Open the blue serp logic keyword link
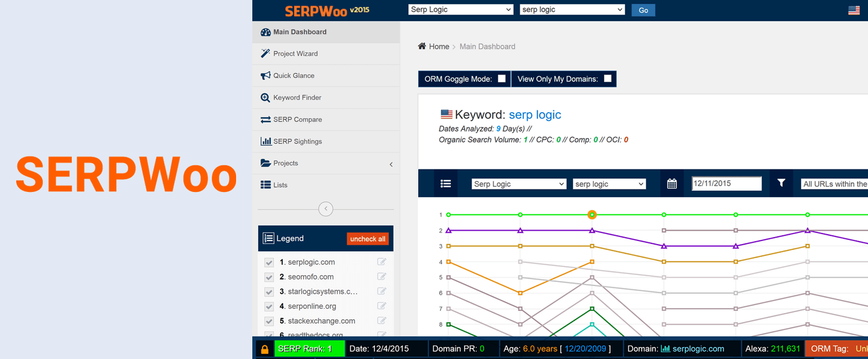The image size is (868, 359). [x=535, y=114]
